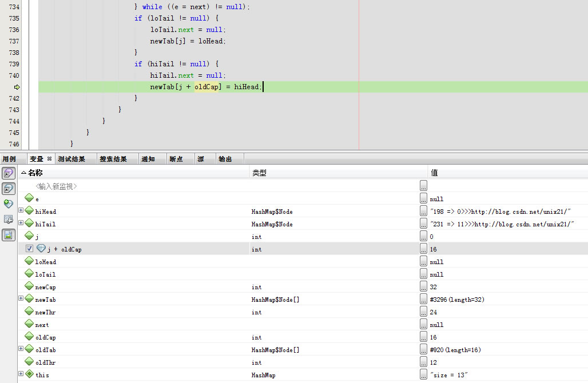Click the diamond icon next to oldThr
588x383 pixels.
click(x=29, y=361)
